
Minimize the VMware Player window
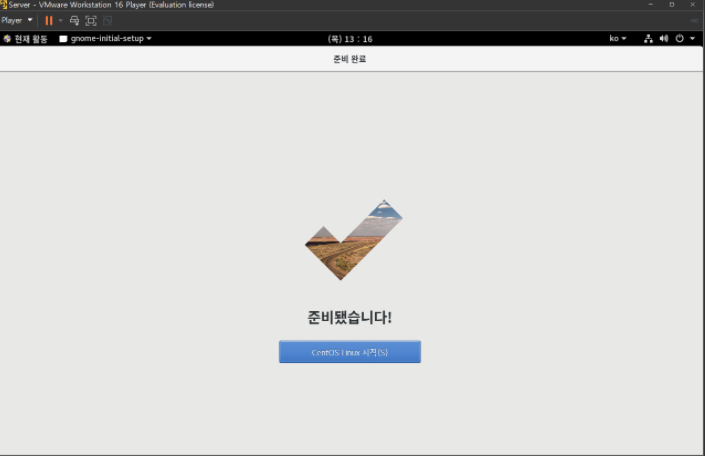point(651,4)
